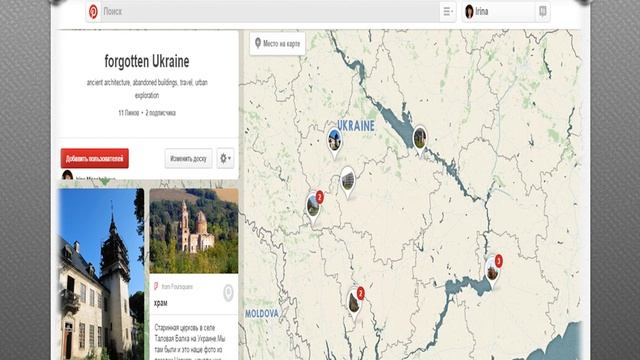Select the map marker with badge 3
This screenshot has height=360, width=640.
pyautogui.click(x=493, y=271)
